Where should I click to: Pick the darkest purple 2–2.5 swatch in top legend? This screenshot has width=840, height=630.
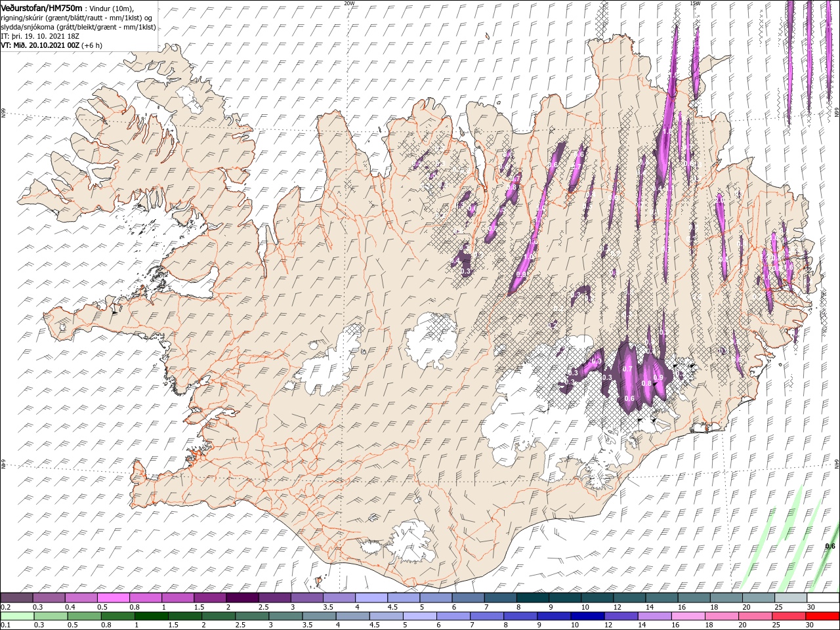coord(242,598)
